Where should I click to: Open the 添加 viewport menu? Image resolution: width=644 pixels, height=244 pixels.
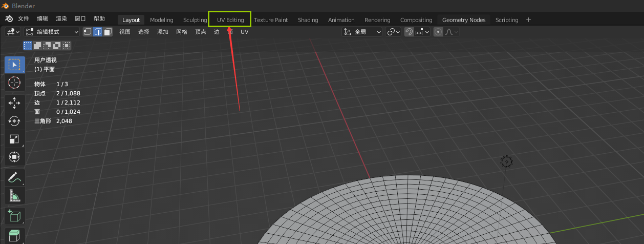[163, 32]
